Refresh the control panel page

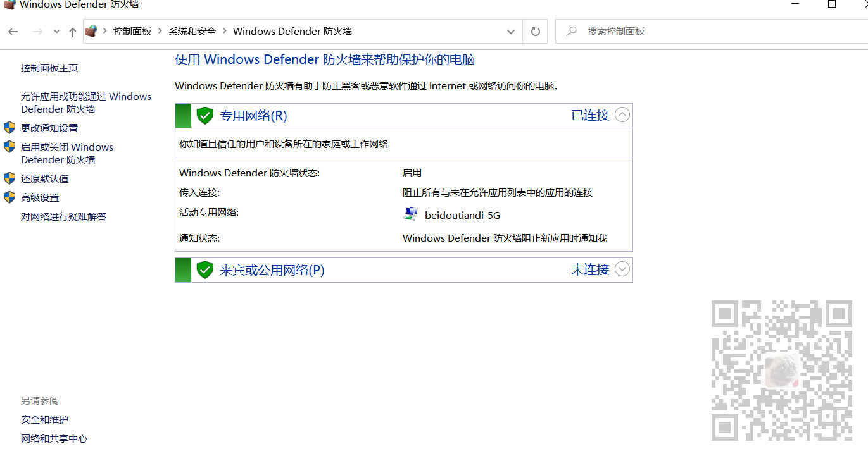(x=536, y=32)
